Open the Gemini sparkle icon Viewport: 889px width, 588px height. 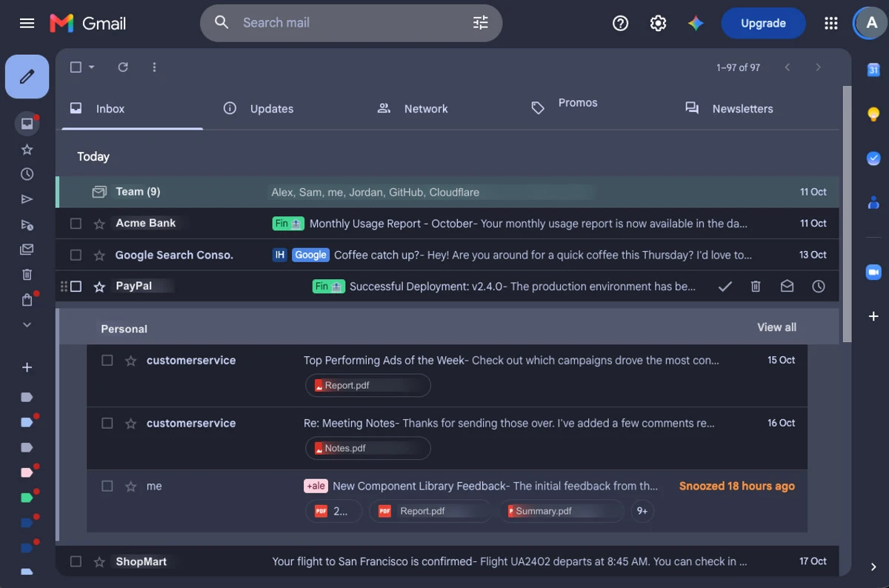pyautogui.click(x=696, y=24)
